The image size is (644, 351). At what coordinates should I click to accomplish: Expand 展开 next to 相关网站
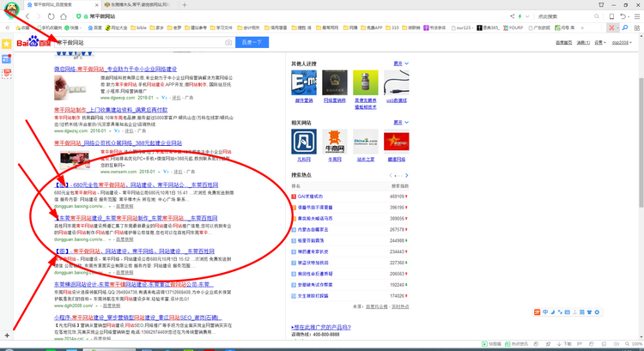pyautogui.click(x=401, y=123)
